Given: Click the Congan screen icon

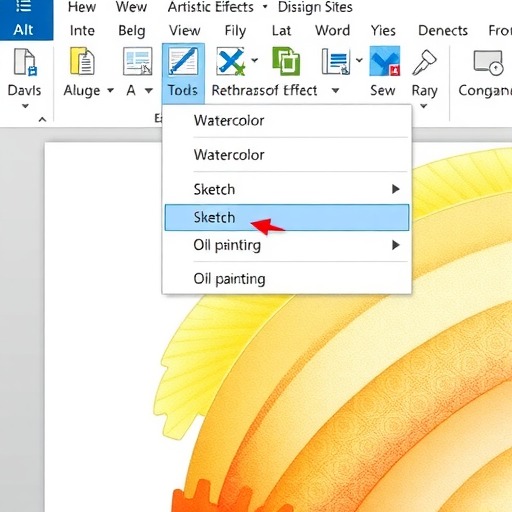Looking at the screenshot, I should 488,63.
